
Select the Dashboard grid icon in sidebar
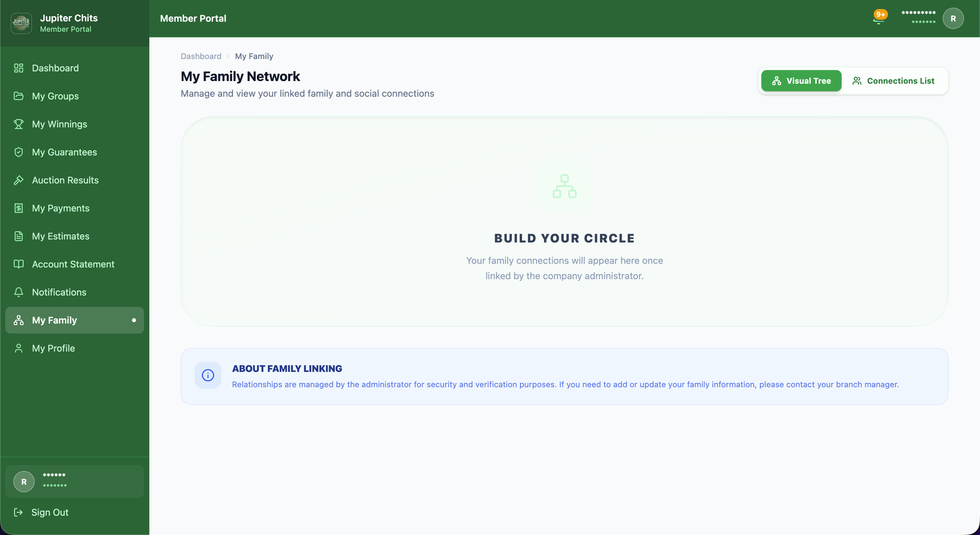click(x=19, y=68)
